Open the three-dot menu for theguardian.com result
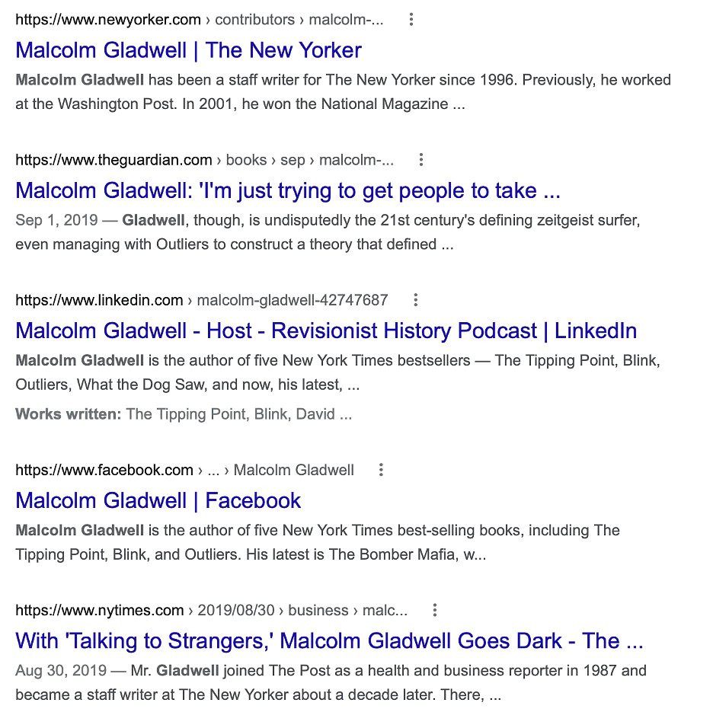 [421, 160]
